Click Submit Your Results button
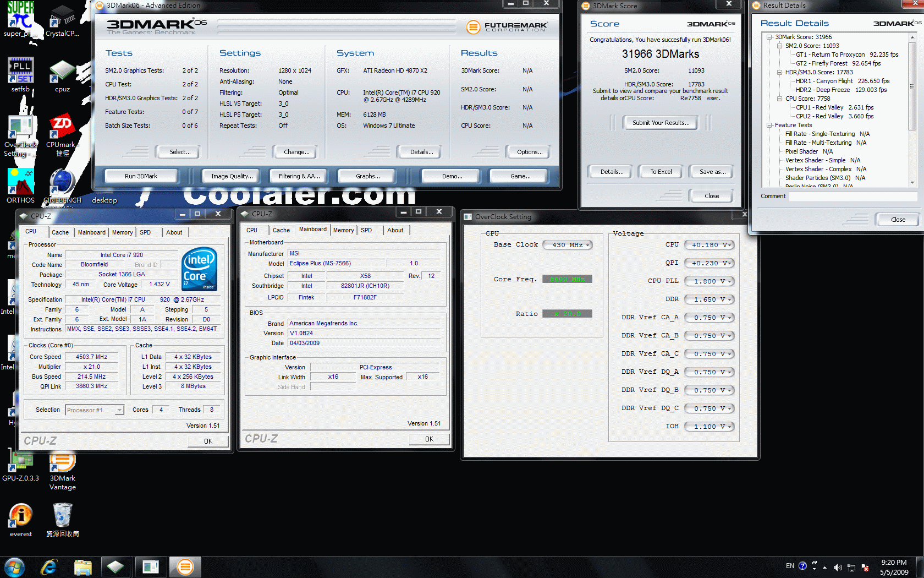 pyautogui.click(x=661, y=123)
